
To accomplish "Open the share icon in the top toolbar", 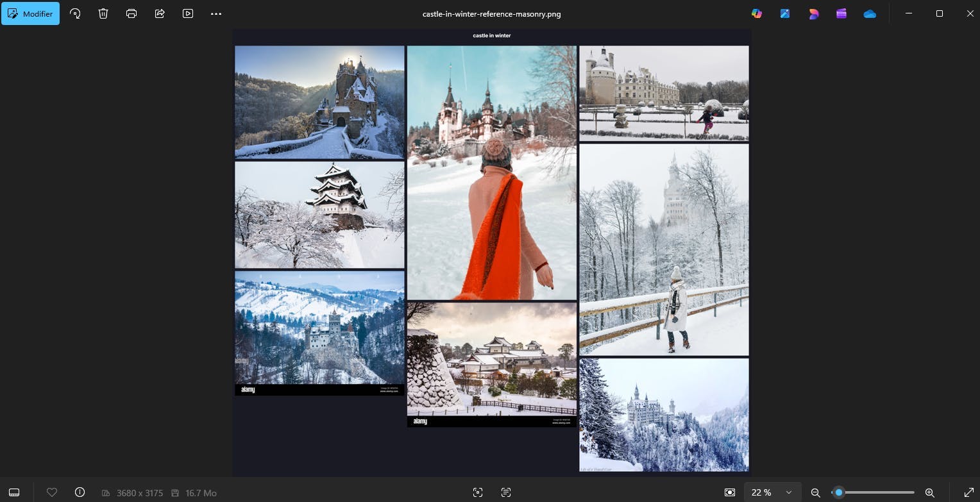I will point(160,13).
